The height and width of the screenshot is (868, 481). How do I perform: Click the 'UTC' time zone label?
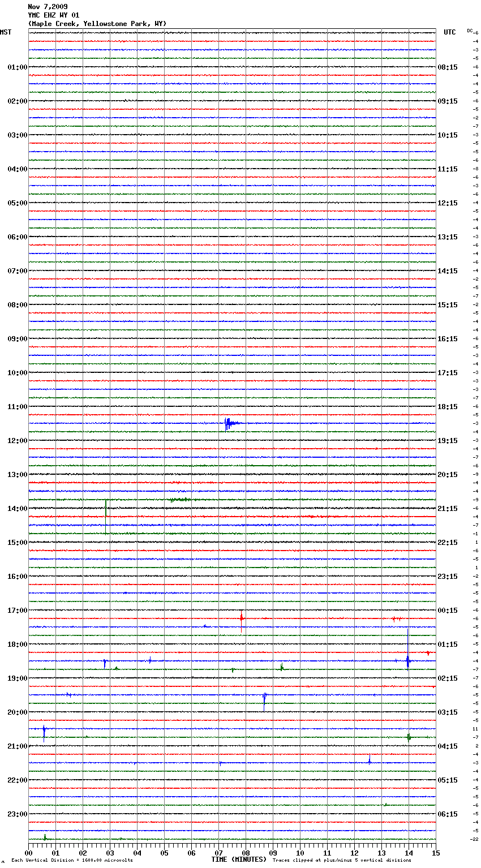450,33
